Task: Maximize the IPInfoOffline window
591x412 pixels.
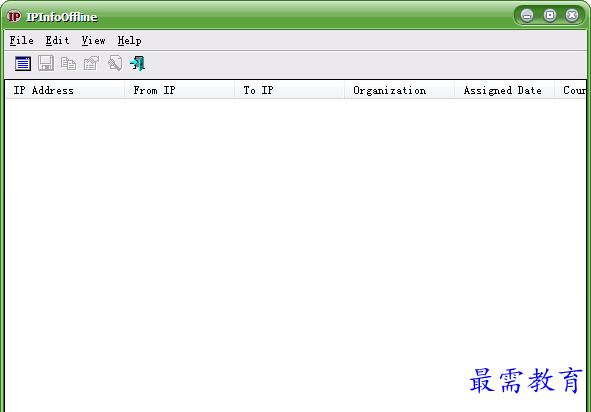Action: [x=550, y=15]
